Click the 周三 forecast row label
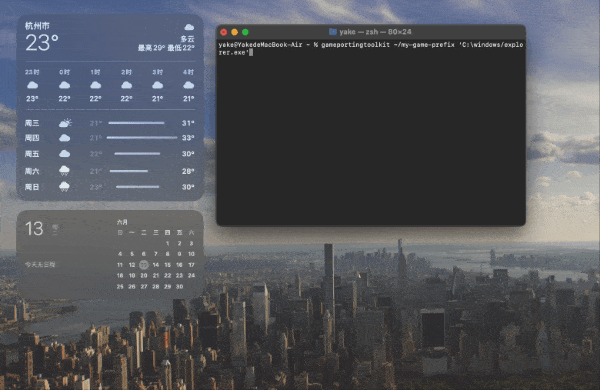This screenshot has width=600, height=390. (32, 123)
